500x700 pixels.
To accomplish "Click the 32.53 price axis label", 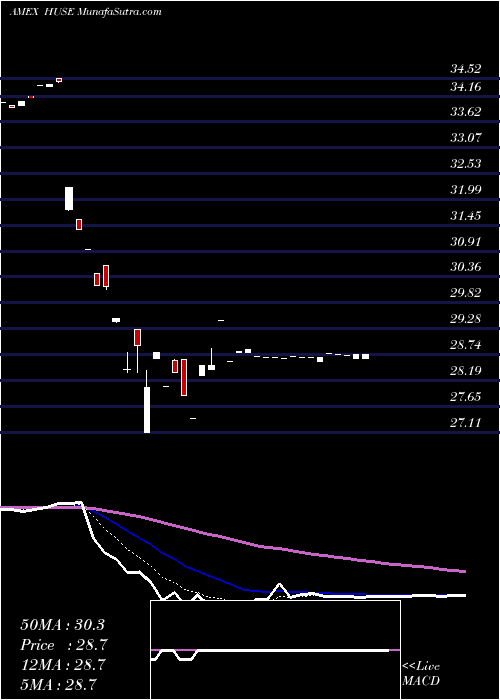I will click(466, 163).
